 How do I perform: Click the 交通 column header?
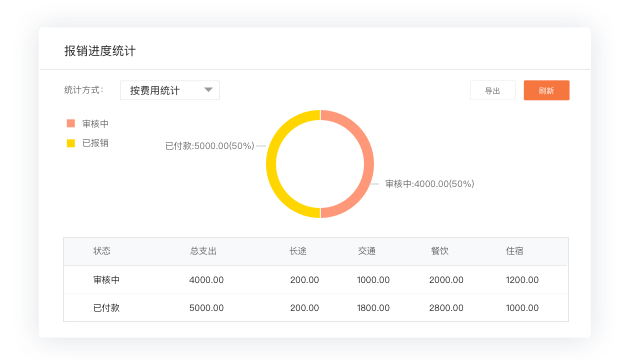(367, 251)
